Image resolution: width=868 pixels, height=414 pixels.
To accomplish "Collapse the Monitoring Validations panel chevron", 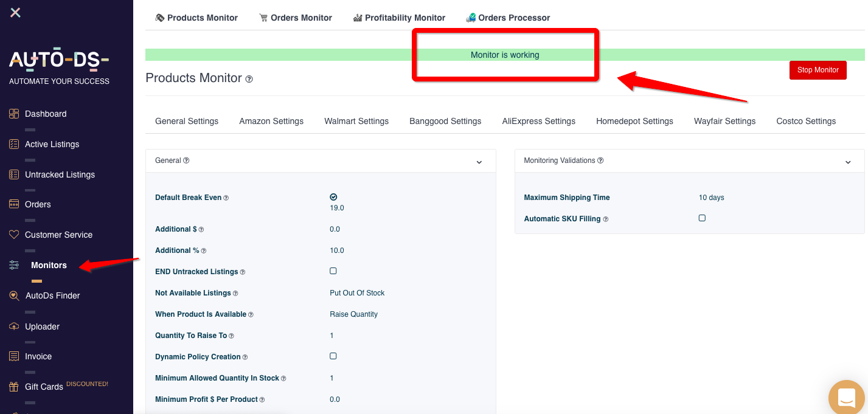I will (848, 162).
